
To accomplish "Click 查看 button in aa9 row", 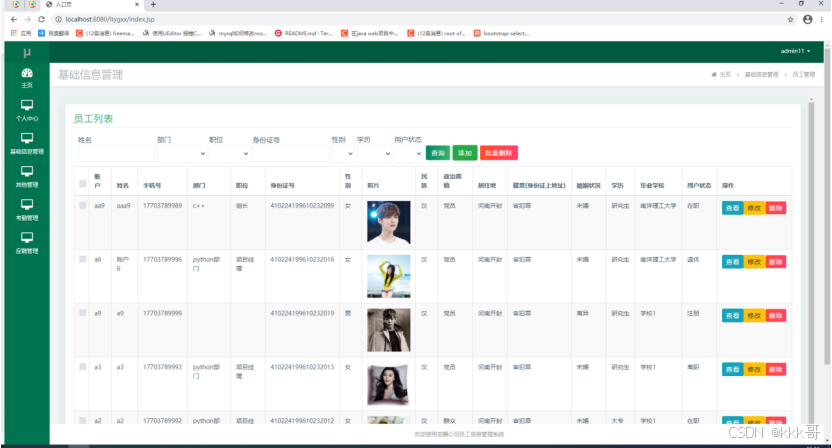I will 733,208.
